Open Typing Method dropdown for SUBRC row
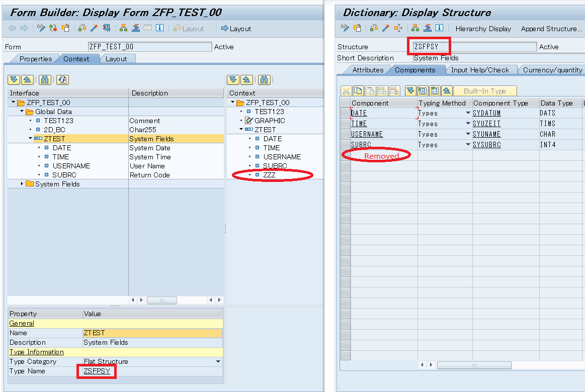Viewport: 585px width, 392px height. click(x=468, y=145)
